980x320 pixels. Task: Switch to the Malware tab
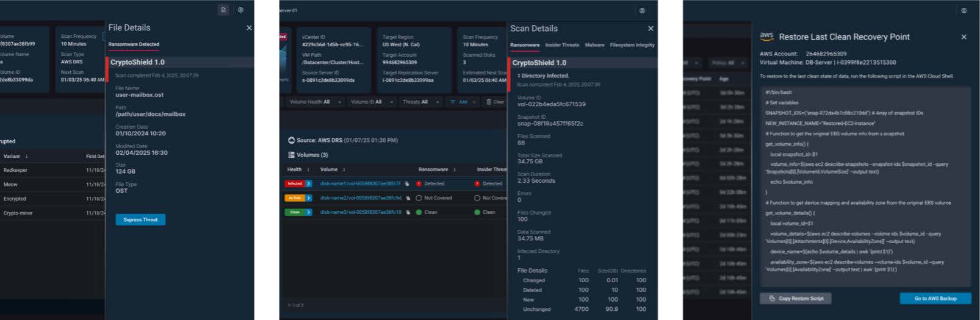[594, 45]
